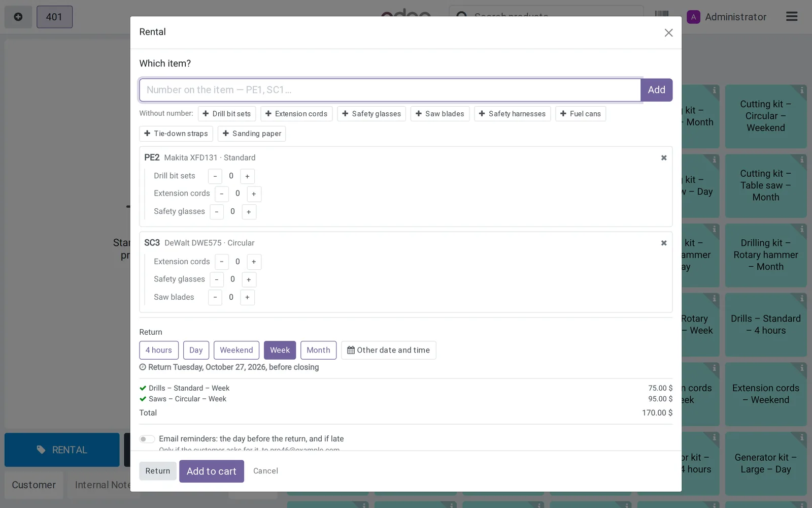Show info for Generator kit Large Day
812x508 pixels.
802,437
